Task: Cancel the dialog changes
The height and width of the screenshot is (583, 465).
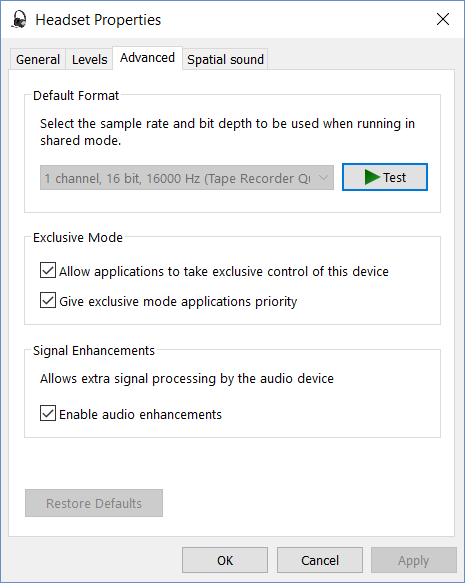Action: [x=320, y=560]
